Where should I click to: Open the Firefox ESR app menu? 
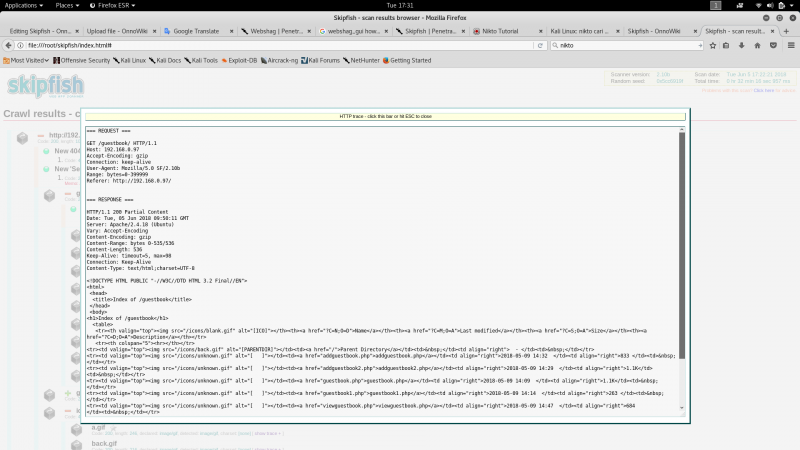coord(112,5)
